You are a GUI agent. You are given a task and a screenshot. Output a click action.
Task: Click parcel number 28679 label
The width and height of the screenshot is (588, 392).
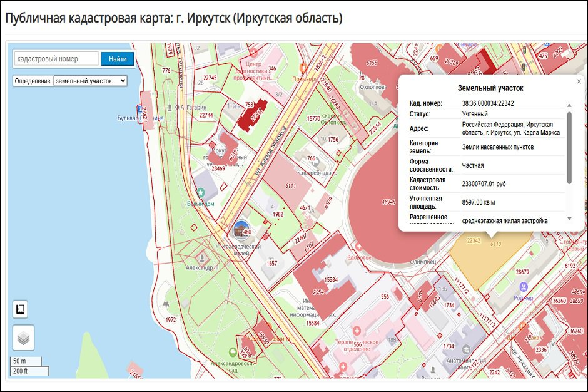click(522, 272)
